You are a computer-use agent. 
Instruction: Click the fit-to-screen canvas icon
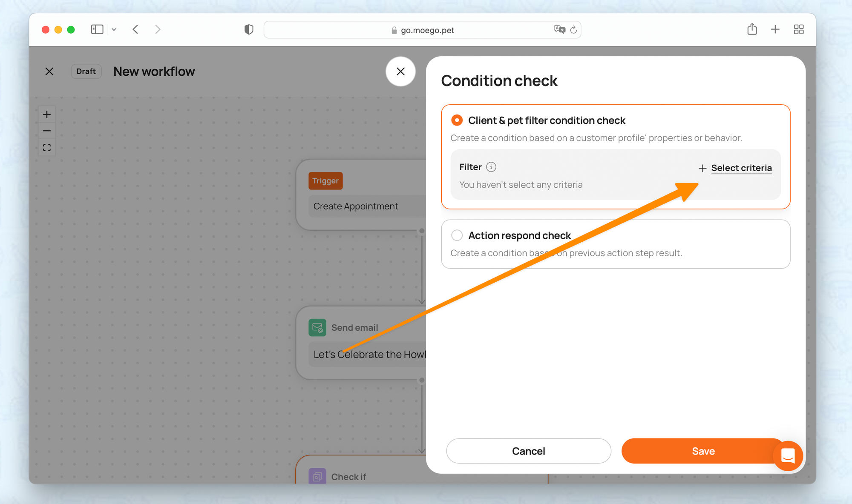point(47,147)
